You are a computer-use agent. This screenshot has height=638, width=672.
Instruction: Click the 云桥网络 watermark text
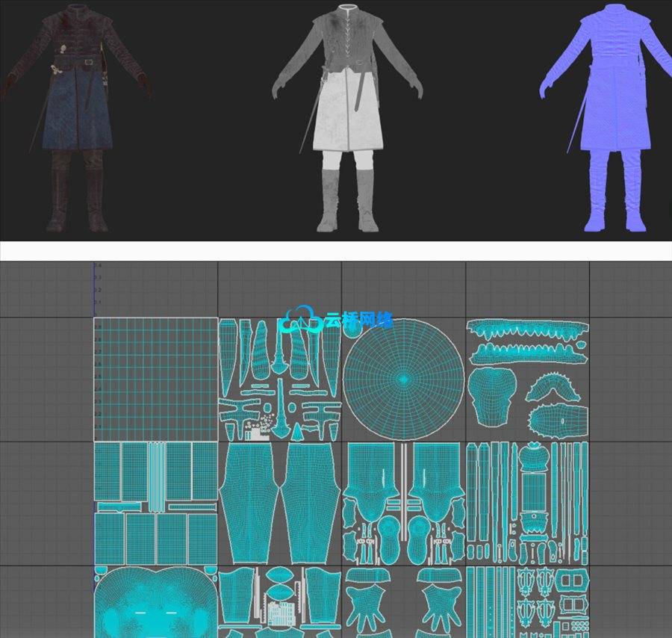tap(358, 320)
